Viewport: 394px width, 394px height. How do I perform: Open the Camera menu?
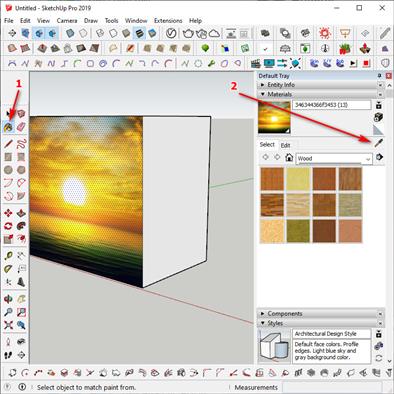coord(67,21)
